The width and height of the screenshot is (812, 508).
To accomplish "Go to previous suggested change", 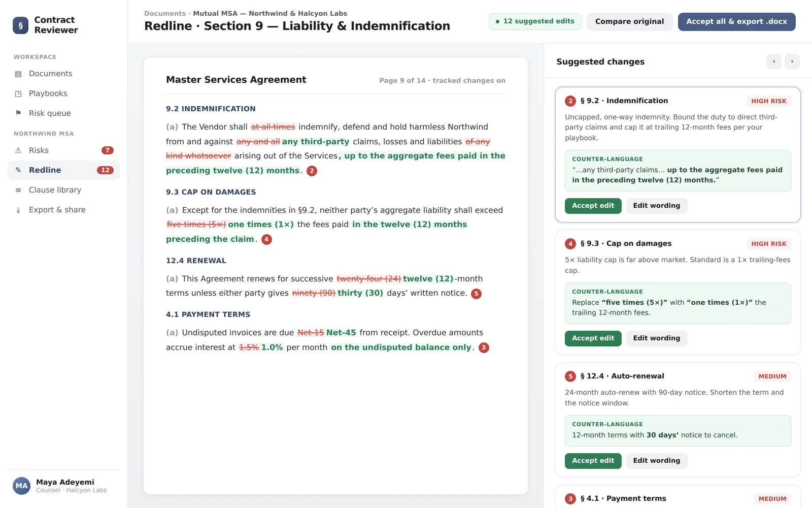I will click(774, 61).
